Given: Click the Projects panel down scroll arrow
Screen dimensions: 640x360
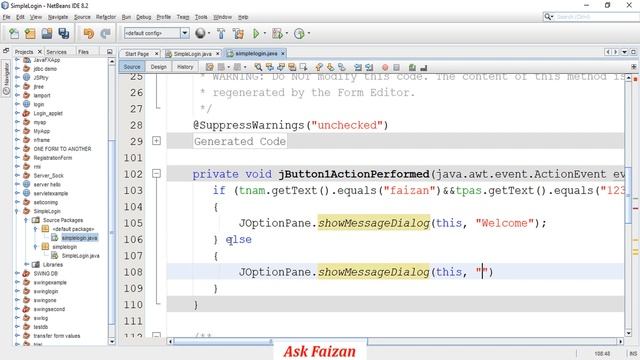Looking at the screenshot, I should tap(112, 341).
